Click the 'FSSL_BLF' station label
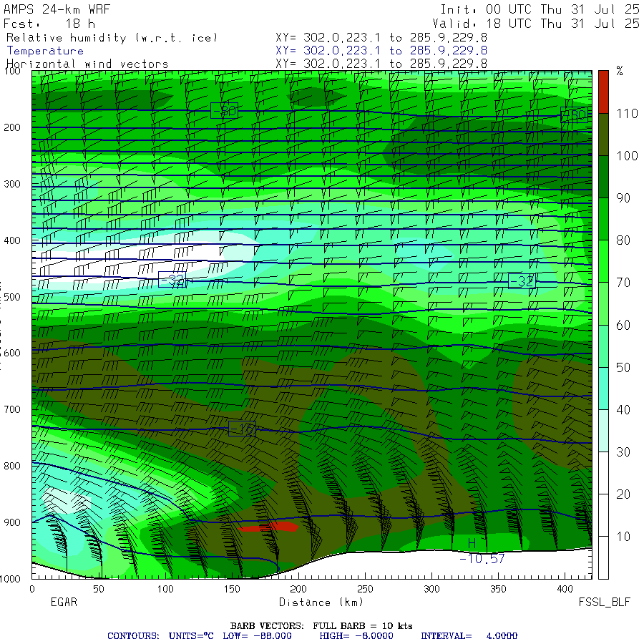Image resolution: width=644 pixels, height=644 pixels. (604, 602)
